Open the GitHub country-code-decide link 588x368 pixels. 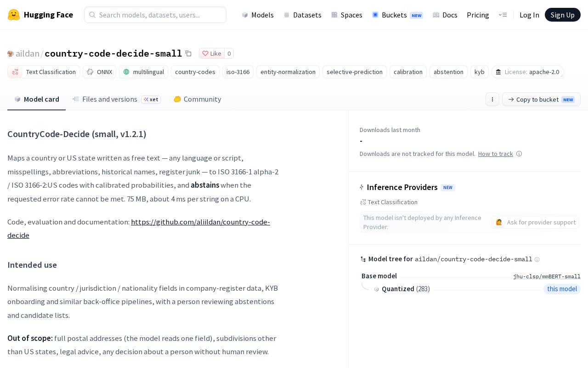click(x=139, y=228)
